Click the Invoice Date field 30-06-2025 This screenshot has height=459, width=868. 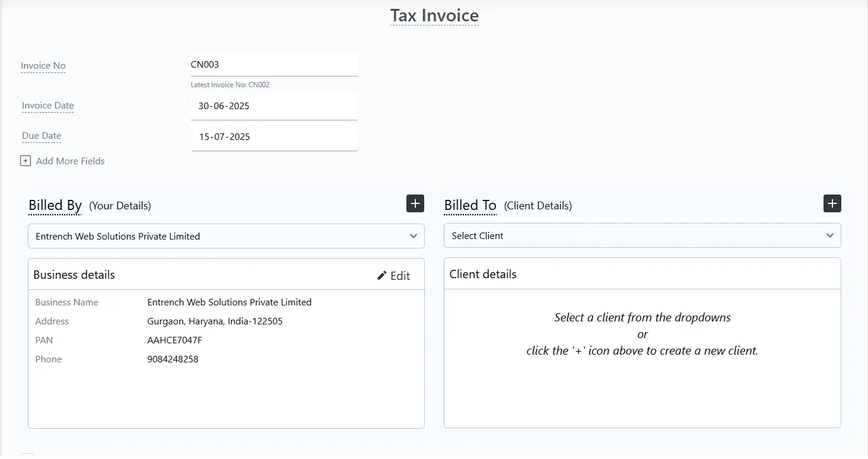(x=274, y=106)
